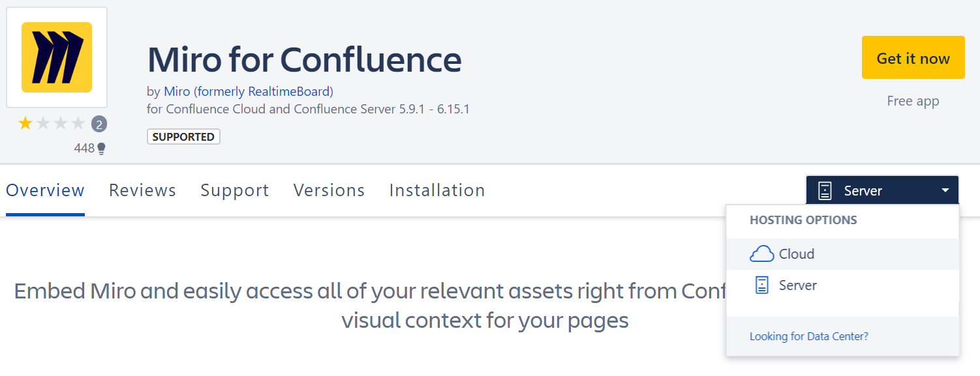Open the Server hosting dropdown
Image resolution: width=980 pixels, height=376 pixels.
point(881,191)
